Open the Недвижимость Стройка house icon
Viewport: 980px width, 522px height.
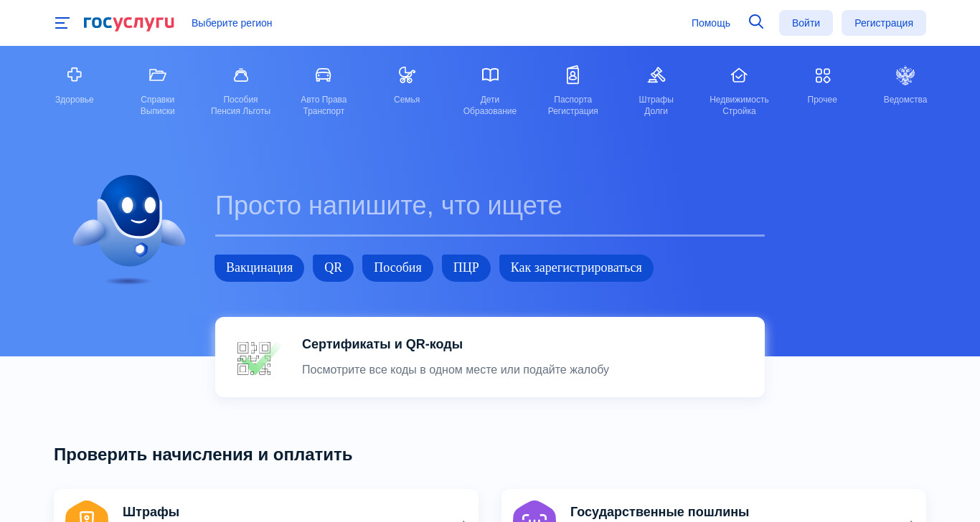point(739,75)
